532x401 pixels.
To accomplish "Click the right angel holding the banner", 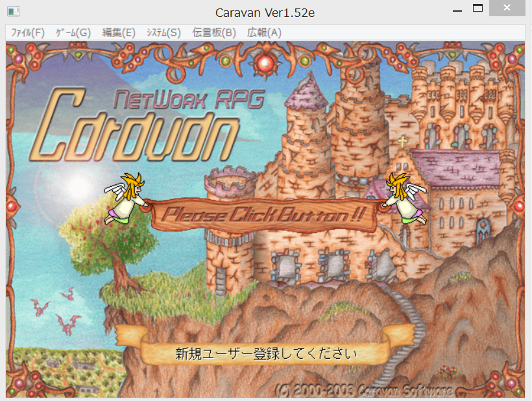I will (407, 198).
